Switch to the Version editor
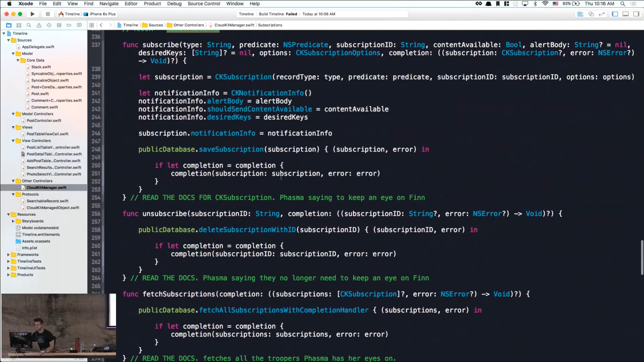The height and width of the screenshot is (362, 644). coord(602,14)
